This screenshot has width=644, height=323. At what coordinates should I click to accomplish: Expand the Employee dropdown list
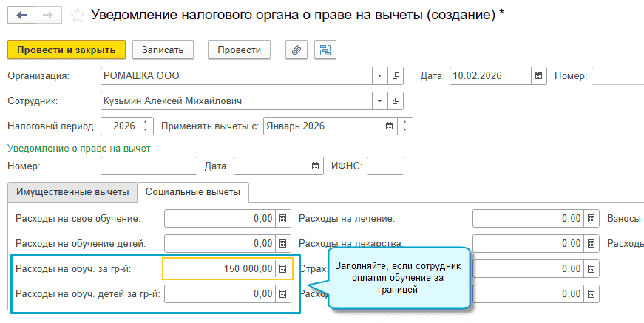click(x=380, y=101)
